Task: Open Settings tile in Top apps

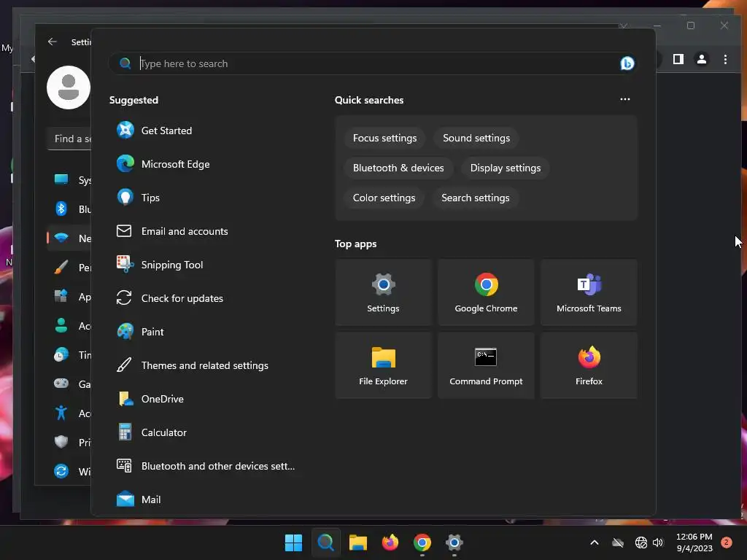Action: click(383, 292)
